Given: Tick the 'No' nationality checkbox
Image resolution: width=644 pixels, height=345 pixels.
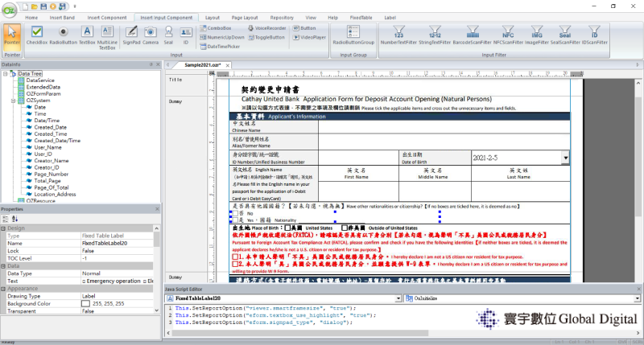Looking at the screenshot, I should pos(235,213).
